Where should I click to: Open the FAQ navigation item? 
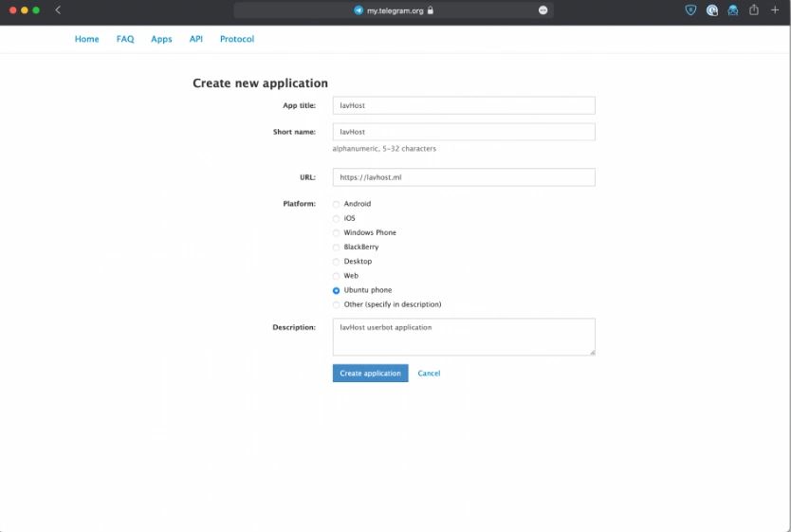[x=125, y=39]
